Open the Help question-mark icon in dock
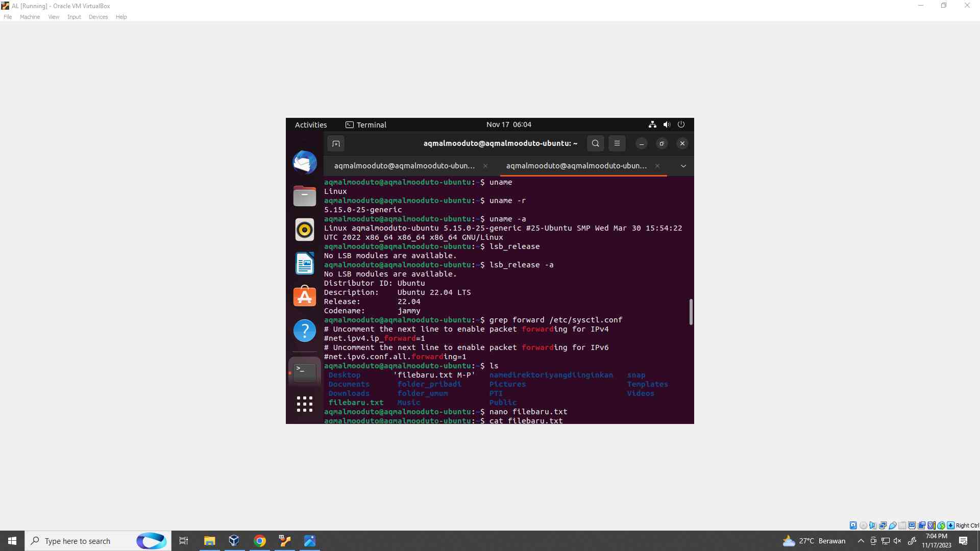Viewport: 980px width, 551px height. coord(305,331)
